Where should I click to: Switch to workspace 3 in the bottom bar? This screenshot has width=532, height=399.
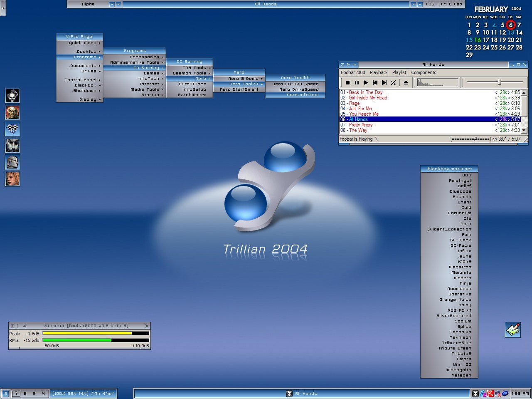[x=34, y=393]
